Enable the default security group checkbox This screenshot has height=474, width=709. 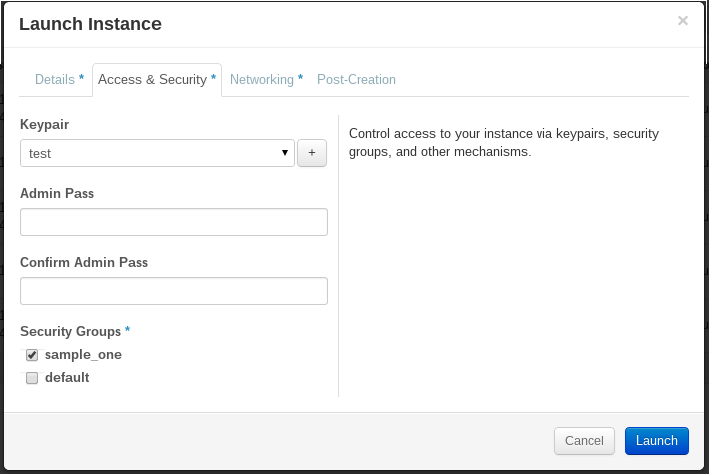click(x=32, y=378)
